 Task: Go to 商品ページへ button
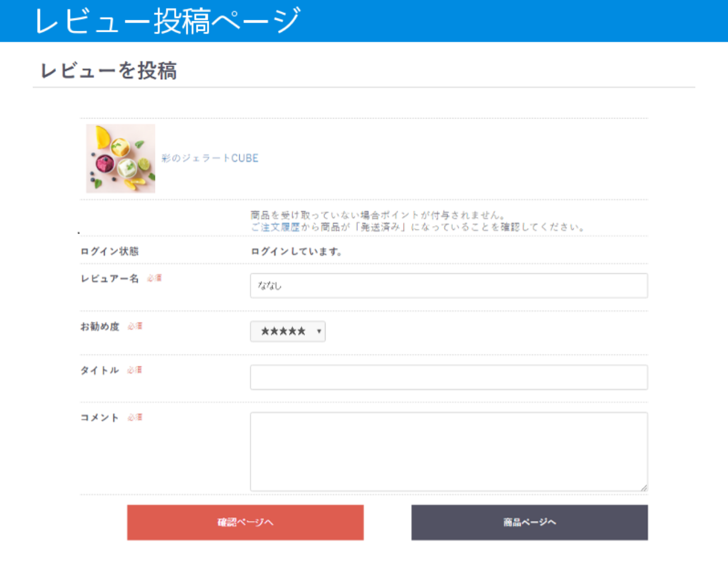tap(529, 522)
